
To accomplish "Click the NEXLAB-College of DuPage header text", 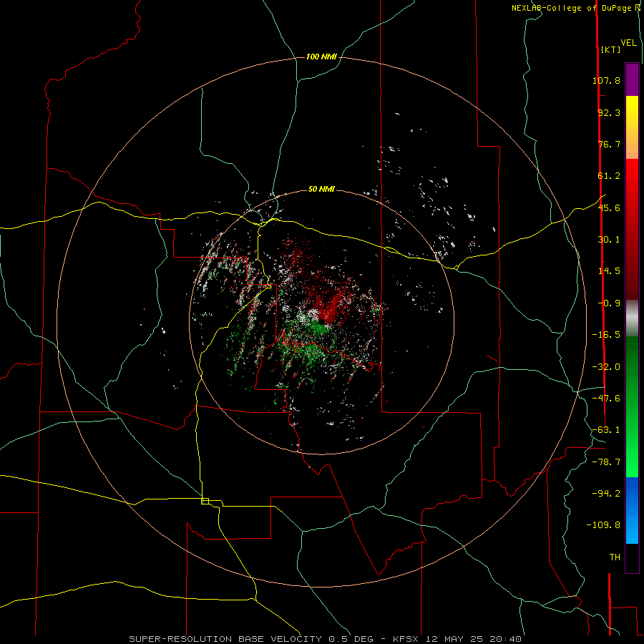I will 572,8.
